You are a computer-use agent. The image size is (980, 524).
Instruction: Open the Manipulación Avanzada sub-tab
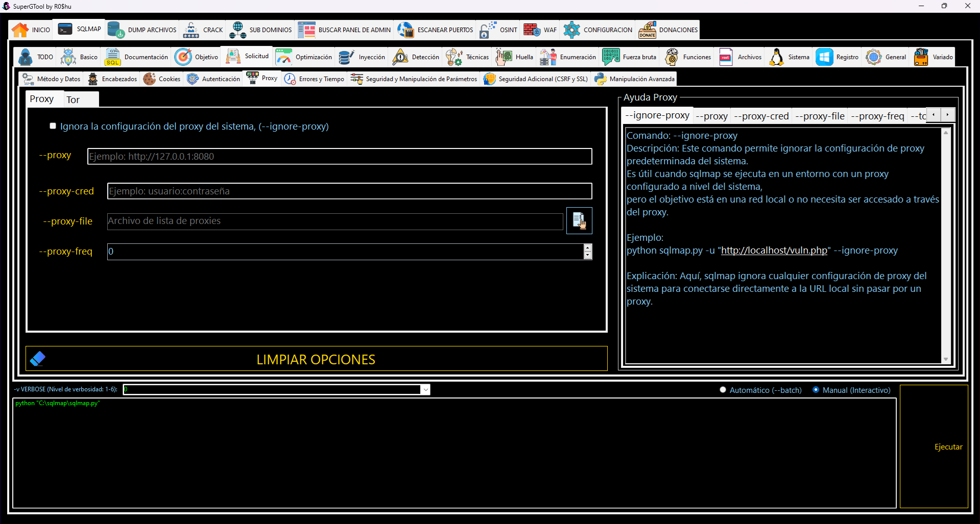(634, 79)
